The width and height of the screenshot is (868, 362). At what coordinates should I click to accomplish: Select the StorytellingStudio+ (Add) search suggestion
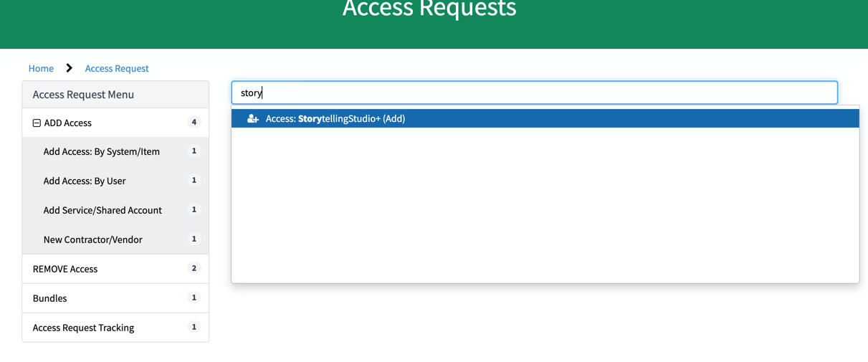coord(335,119)
